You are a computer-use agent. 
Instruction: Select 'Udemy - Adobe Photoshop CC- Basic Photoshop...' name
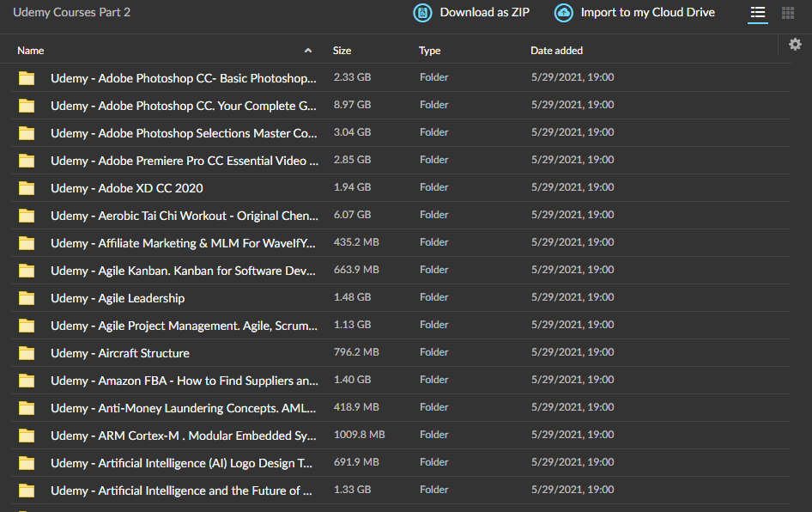tap(184, 78)
